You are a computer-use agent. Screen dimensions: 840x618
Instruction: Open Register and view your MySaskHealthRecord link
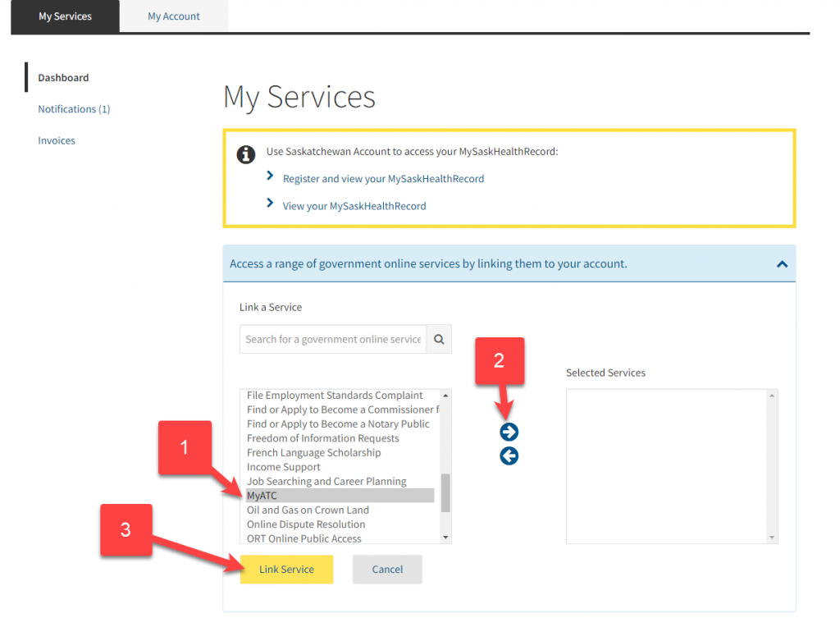pos(382,178)
